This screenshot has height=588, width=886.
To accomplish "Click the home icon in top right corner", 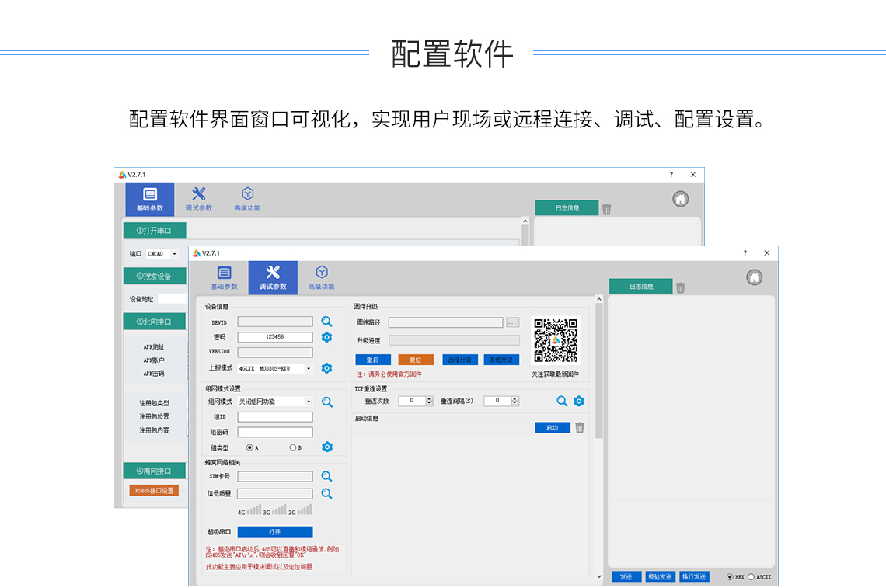I will tap(755, 277).
